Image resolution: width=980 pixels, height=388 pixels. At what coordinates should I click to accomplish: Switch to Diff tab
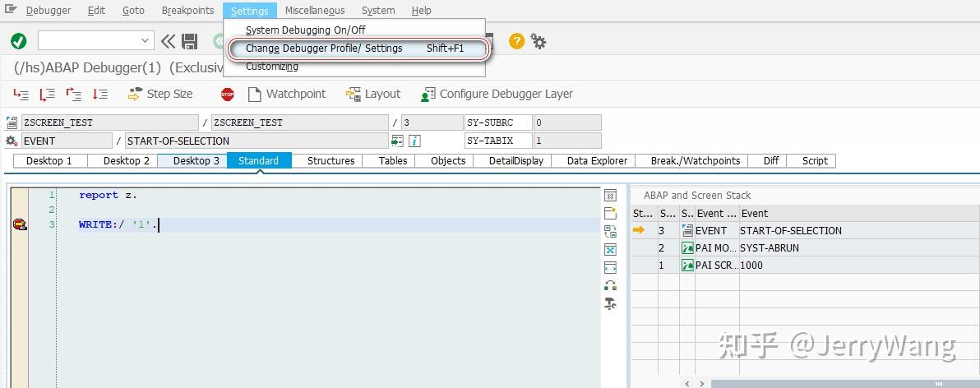pos(771,160)
